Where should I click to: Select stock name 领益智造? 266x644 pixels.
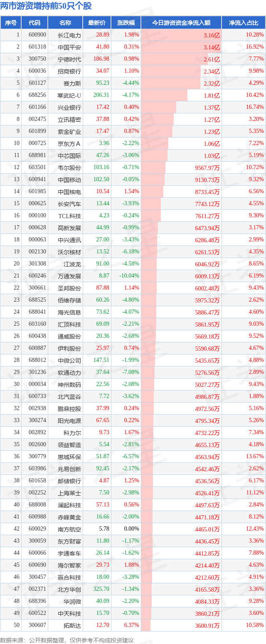(x=70, y=445)
